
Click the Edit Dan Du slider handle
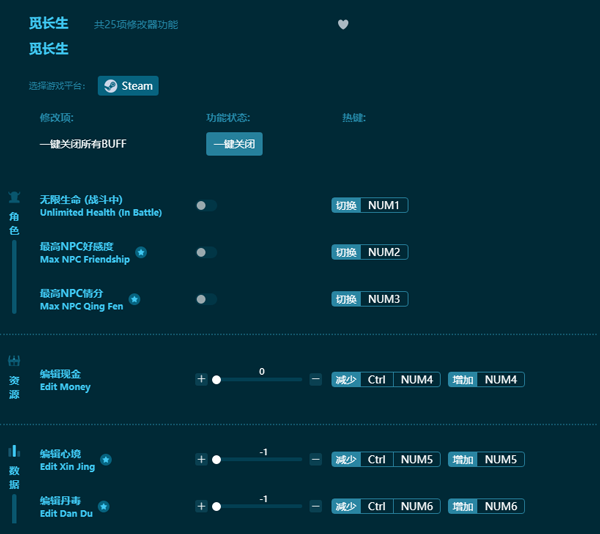(217, 506)
